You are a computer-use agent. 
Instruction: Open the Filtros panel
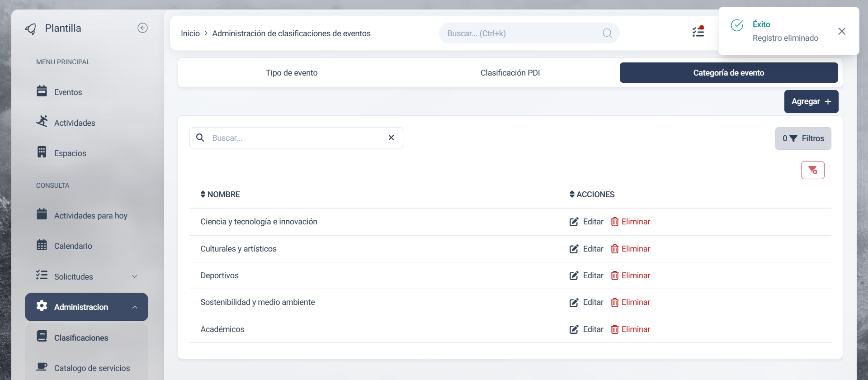pyautogui.click(x=803, y=138)
